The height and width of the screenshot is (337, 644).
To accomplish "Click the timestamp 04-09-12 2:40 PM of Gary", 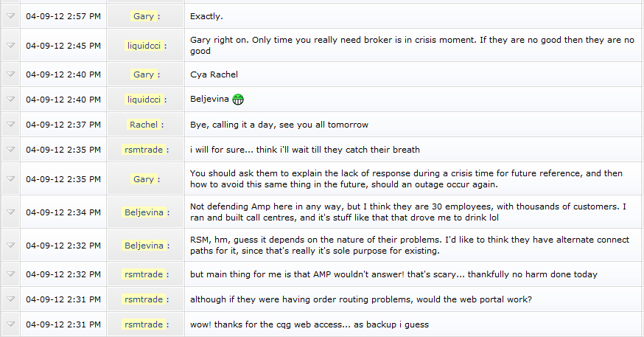I will coord(63,74).
